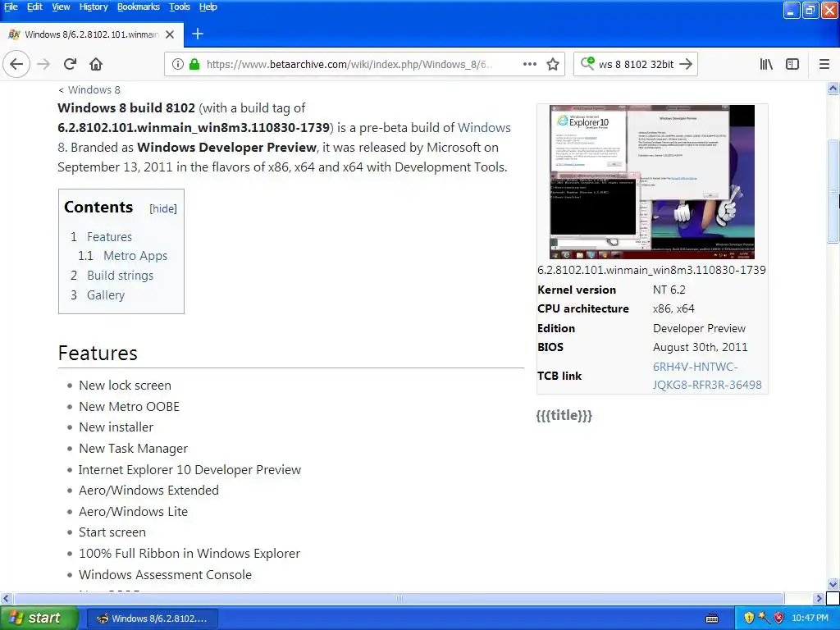
Task: Jump to Metro Apps in Contents
Action: coord(135,256)
